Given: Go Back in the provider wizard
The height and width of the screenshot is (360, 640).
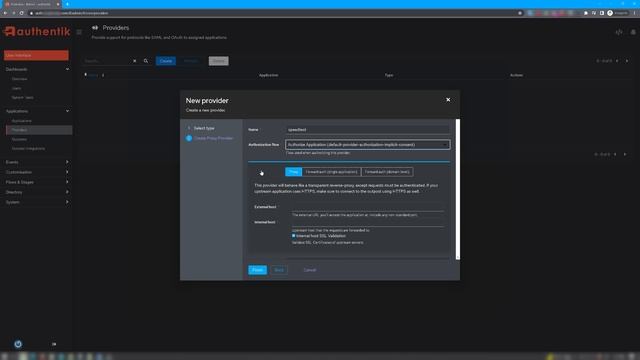Looking at the screenshot, I should point(279,270).
